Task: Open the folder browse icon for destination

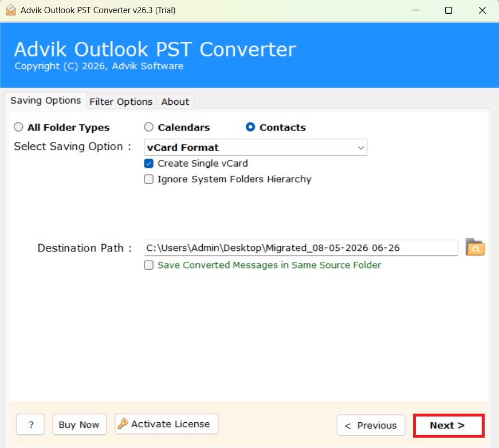Action: click(475, 247)
